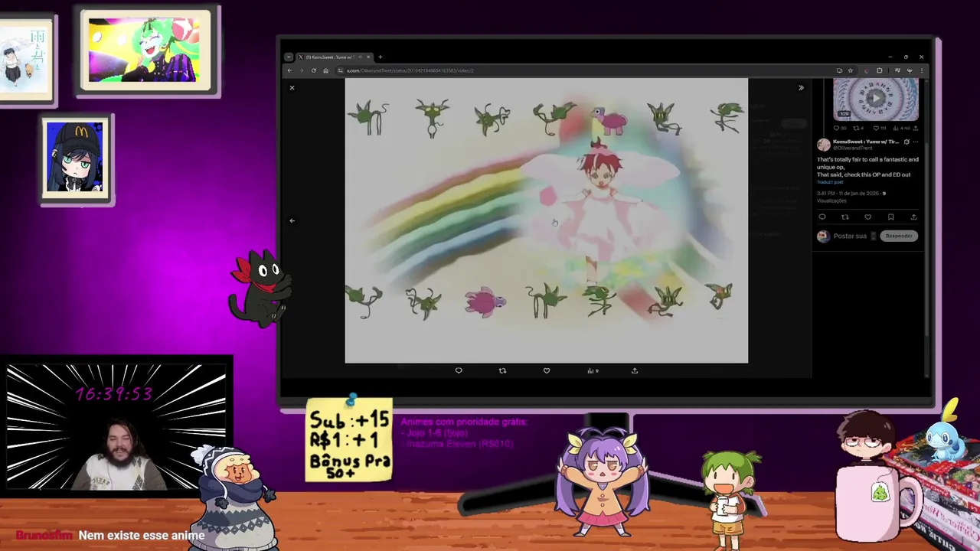Open replies on the parent post with 30 replies
This screenshot has height=551, width=980.
click(x=839, y=128)
